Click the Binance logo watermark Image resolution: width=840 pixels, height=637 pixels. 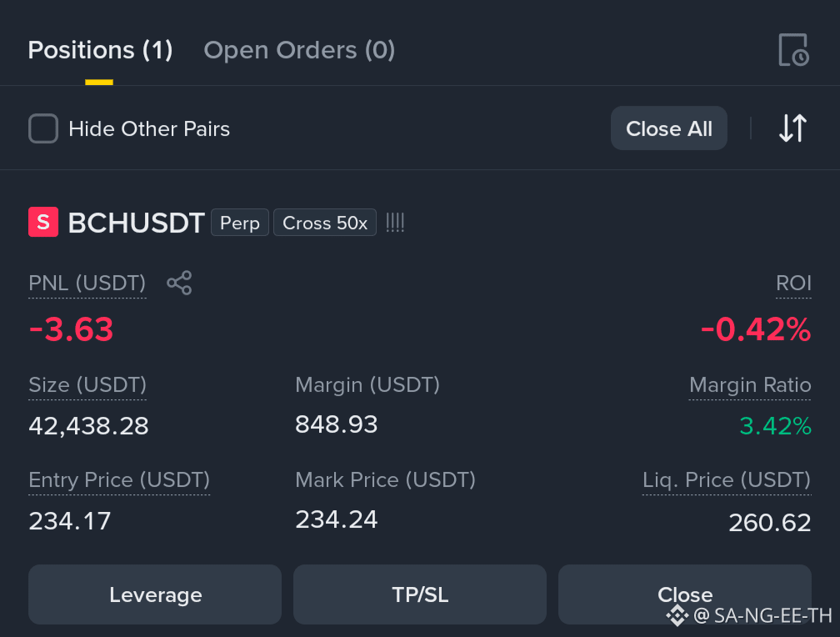pos(677,615)
